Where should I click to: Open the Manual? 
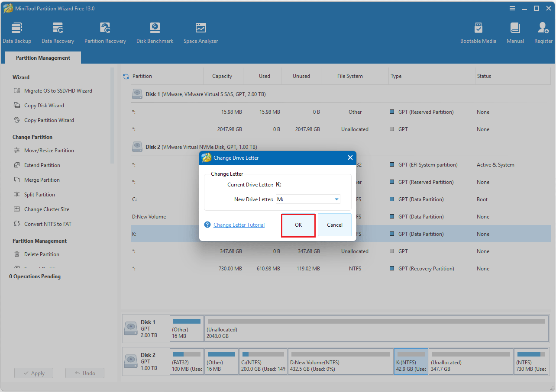pyautogui.click(x=515, y=32)
